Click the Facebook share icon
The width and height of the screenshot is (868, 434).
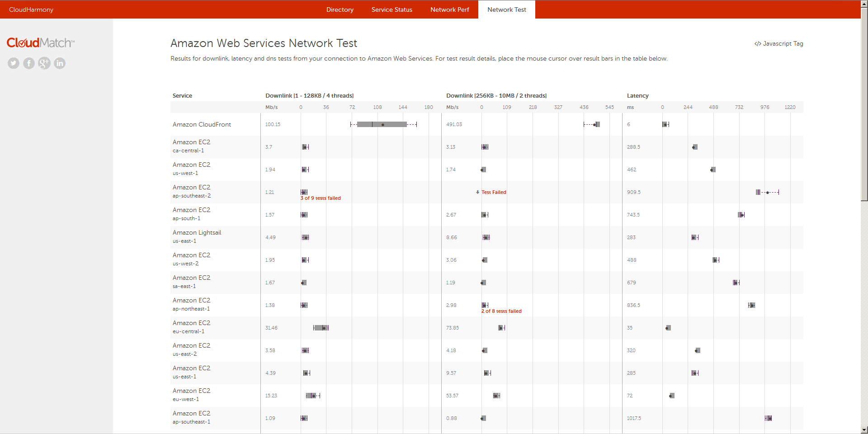29,63
